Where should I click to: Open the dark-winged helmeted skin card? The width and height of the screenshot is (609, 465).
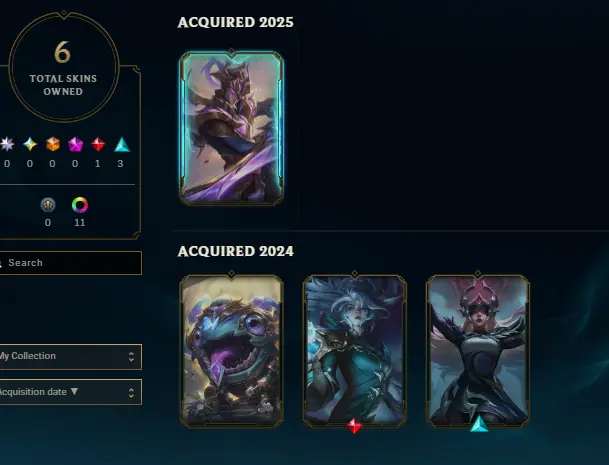pos(478,351)
